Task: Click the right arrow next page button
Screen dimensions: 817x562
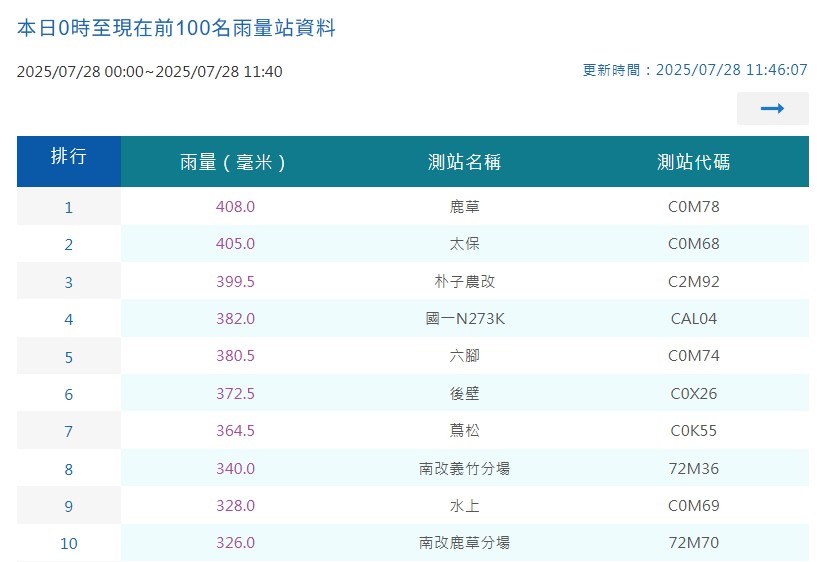Action: [772, 108]
